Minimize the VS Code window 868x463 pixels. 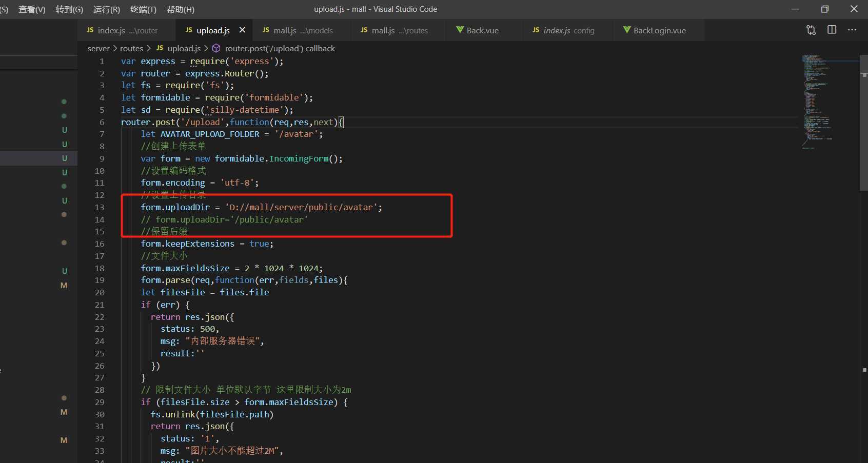[x=796, y=9]
